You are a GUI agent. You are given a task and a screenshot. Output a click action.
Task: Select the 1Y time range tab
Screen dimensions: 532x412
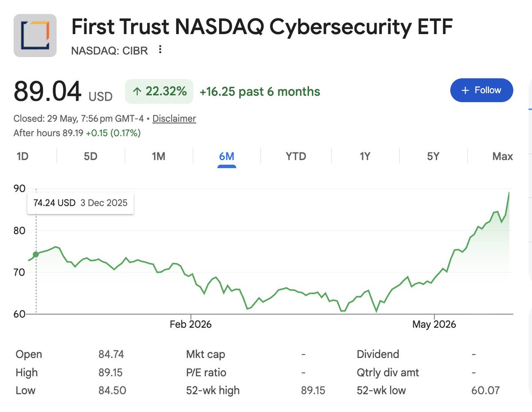[365, 156]
